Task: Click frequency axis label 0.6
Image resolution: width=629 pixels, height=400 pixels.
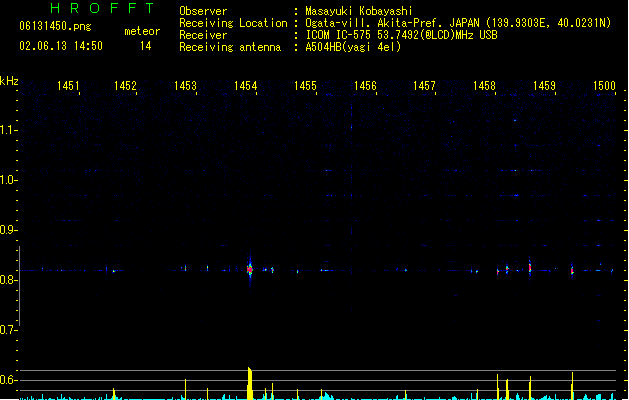Action: 8,380
